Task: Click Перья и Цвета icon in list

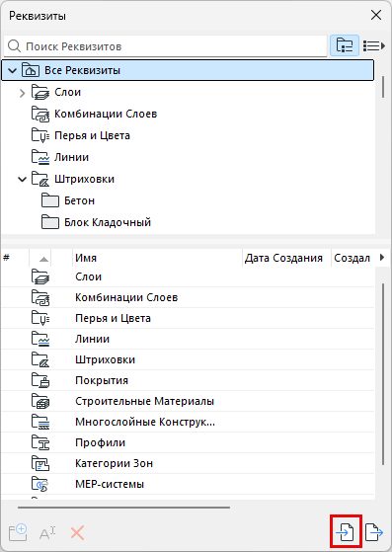Action: pyautogui.click(x=40, y=318)
